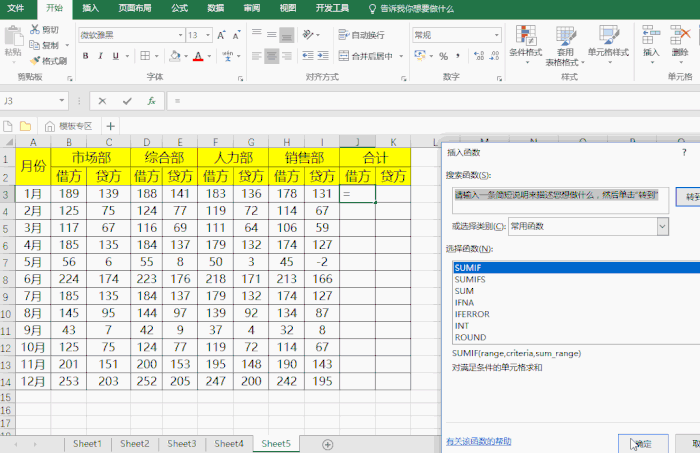Apply the red font color A
This screenshot has width=700, height=453.
tap(198, 56)
